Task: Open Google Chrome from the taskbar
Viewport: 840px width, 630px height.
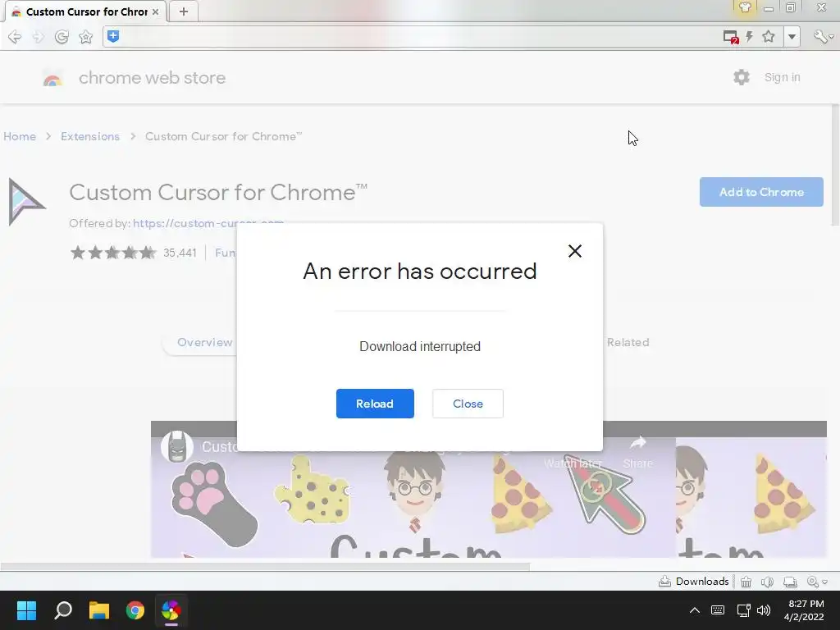Action: pos(135,610)
